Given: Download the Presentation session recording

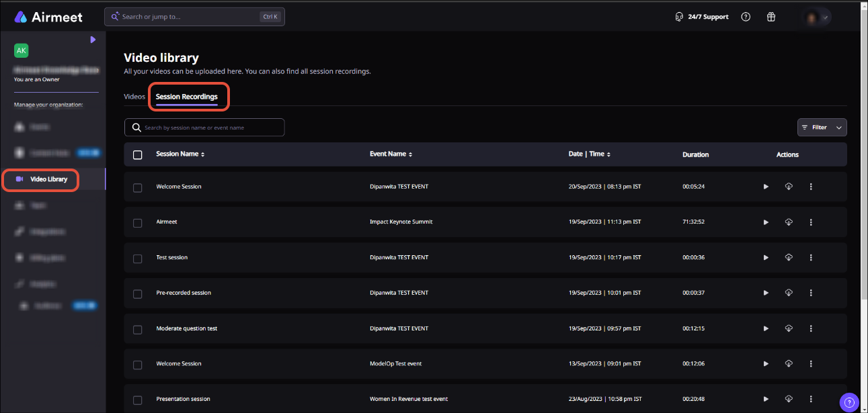Looking at the screenshot, I should 789,399.
